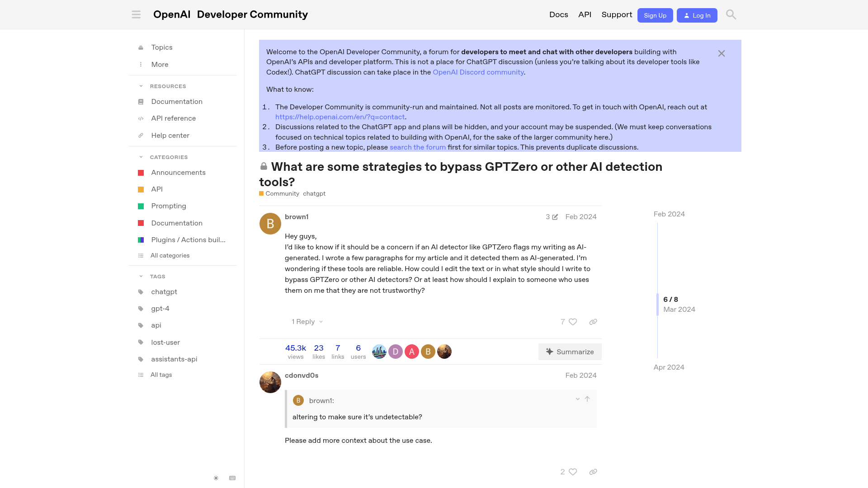Click timeline scroller handle showing 6 / 8

click(658, 305)
